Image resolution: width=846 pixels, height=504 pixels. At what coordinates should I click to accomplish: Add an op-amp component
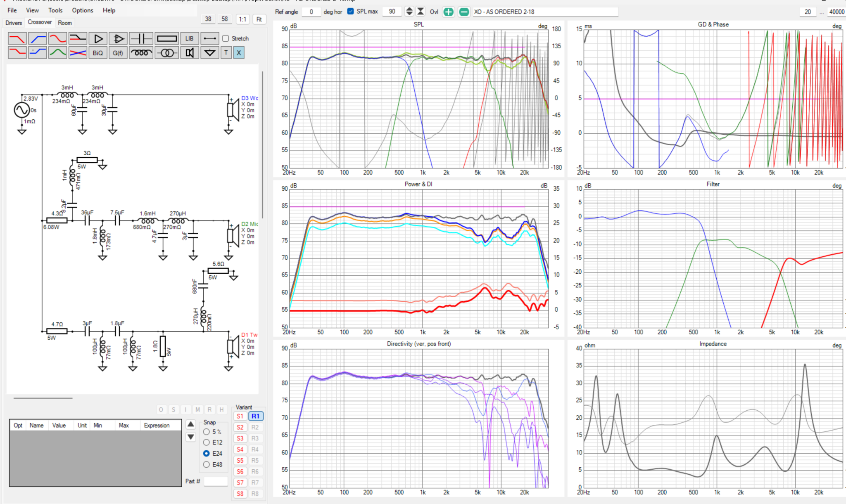click(118, 39)
